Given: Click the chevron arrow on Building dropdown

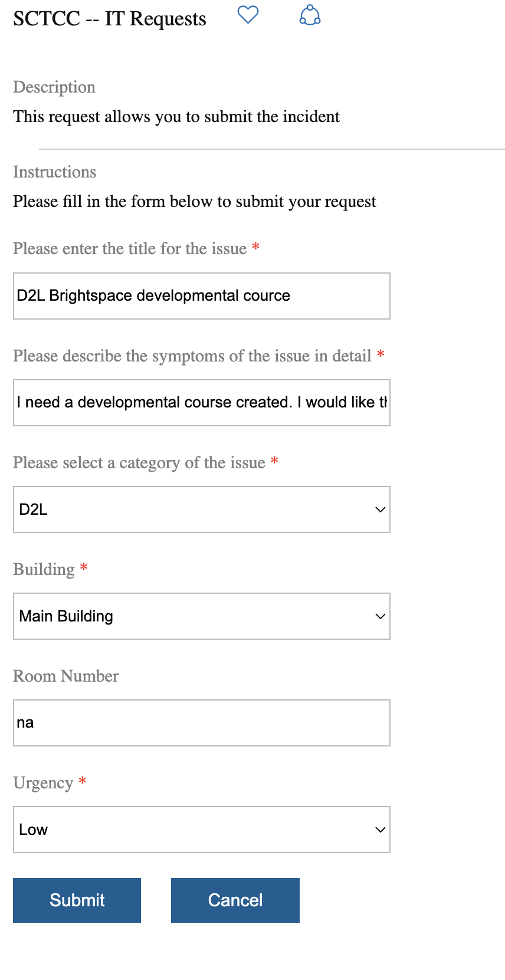Looking at the screenshot, I should [380, 616].
